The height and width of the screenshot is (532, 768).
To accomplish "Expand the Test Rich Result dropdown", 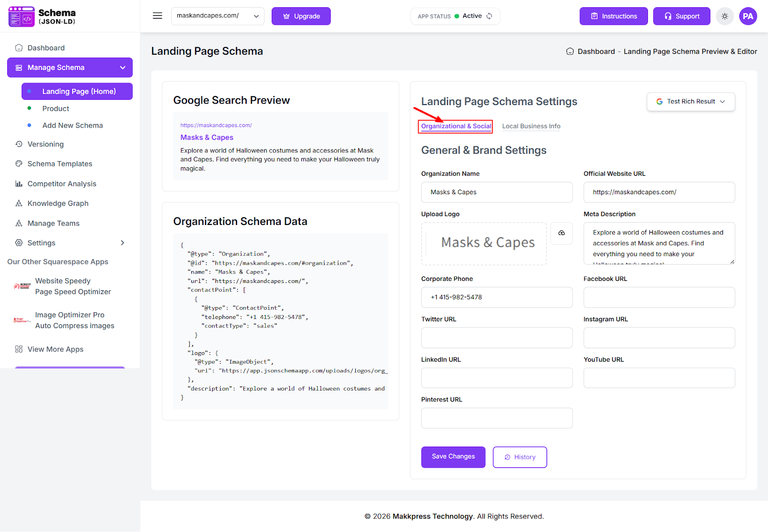I will (690, 102).
